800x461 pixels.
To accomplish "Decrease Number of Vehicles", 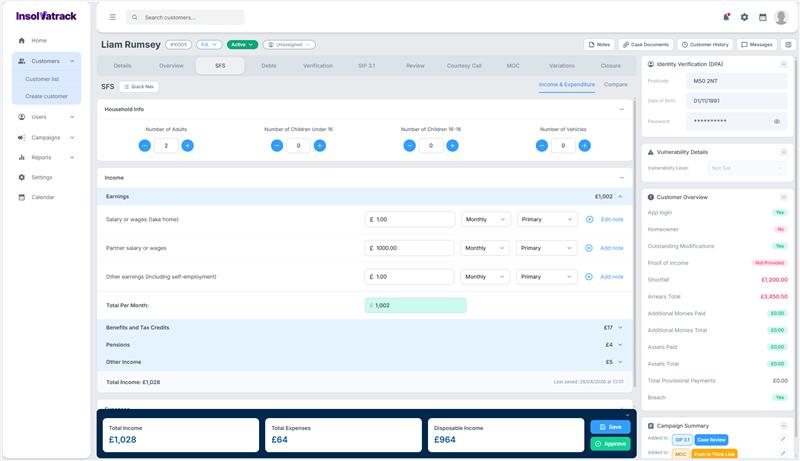I will tap(542, 146).
